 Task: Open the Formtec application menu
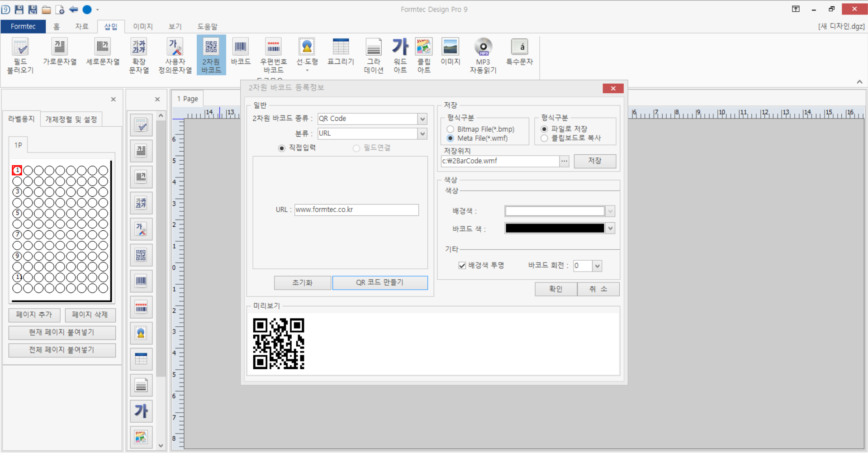pos(23,26)
